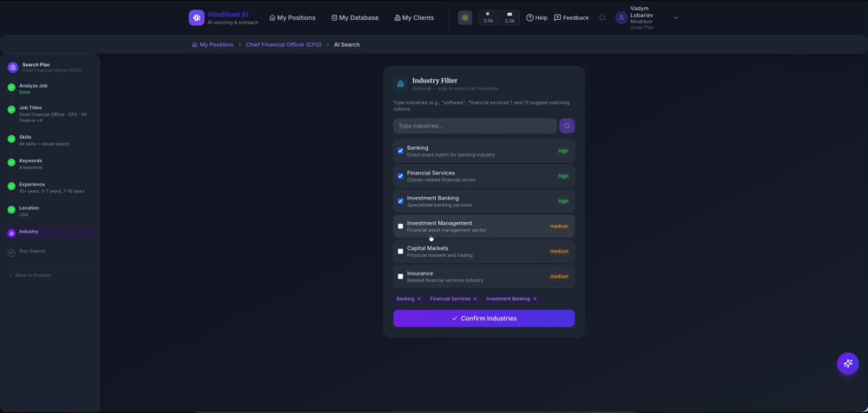
Task: Click 'All skills — broad search' sidebar text
Action: (x=44, y=144)
